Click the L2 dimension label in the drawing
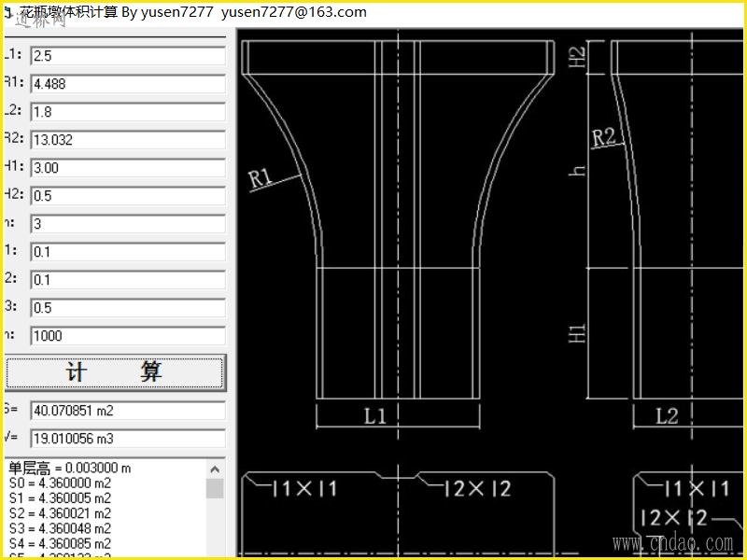The height and width of the screenshot is (560, 747). pos(667,416)
